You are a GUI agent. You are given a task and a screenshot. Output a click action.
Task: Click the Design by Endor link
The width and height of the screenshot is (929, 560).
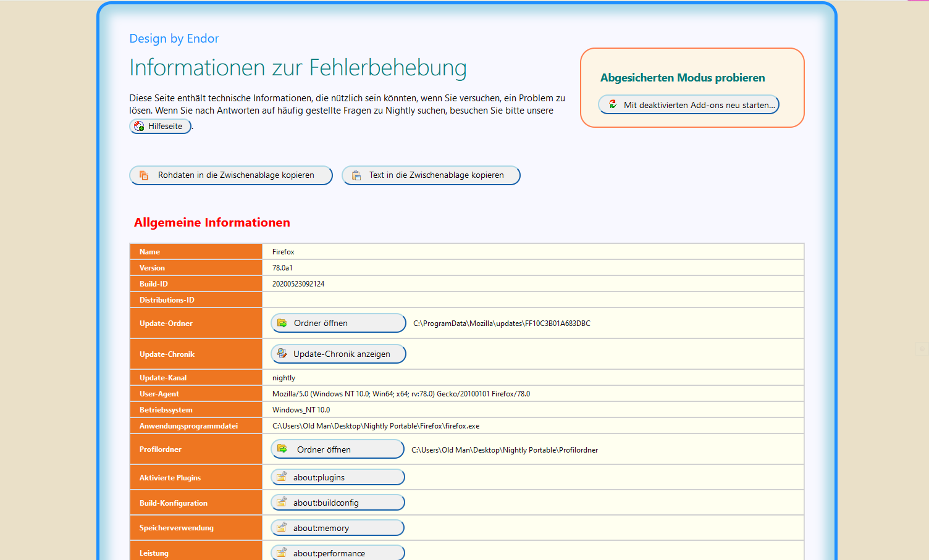point(174,38)
